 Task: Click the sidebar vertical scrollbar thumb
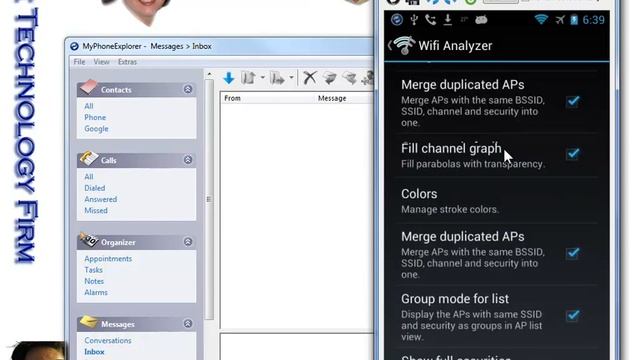click(209, 199)
